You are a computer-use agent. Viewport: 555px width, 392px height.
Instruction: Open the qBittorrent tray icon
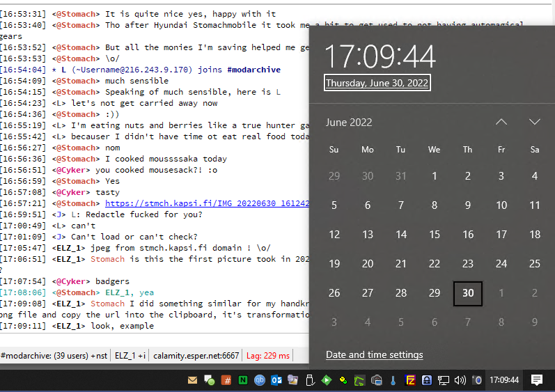[x=260, y=380]
